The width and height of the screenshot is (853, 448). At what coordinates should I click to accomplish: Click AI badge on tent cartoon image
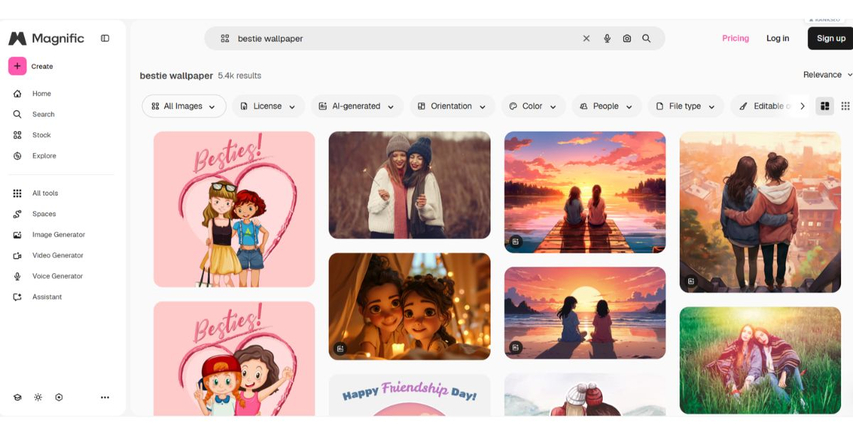coord(340,349)
